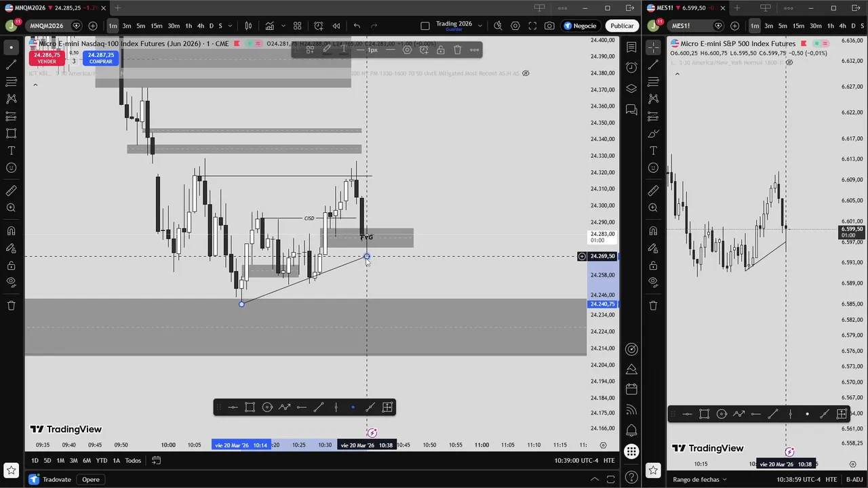Open quick search in the top toolbar
Viewport: 868px width, 488px height.
[x=498, y=26]
